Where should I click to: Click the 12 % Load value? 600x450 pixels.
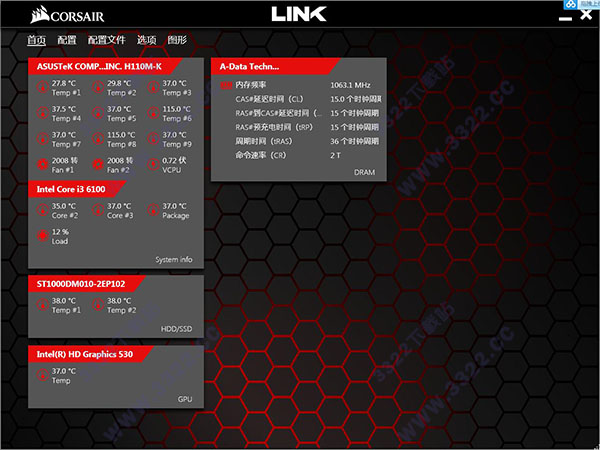(60, 232)
